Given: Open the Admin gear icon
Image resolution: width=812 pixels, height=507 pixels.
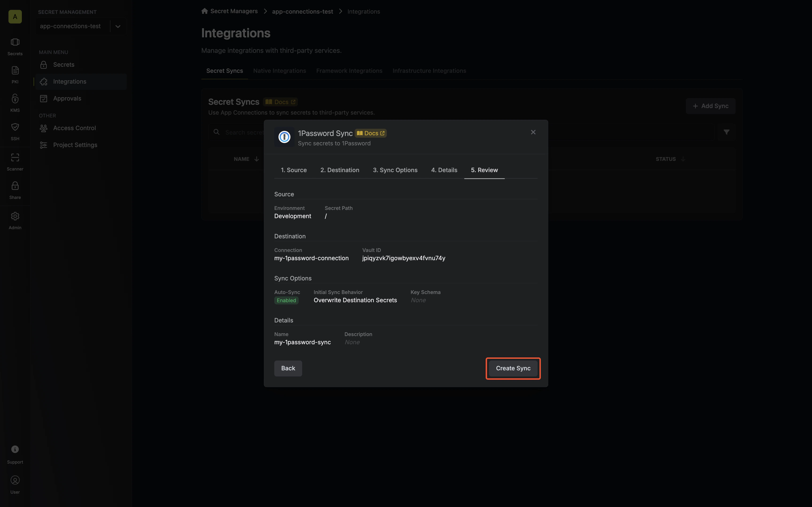Looking at the screenshot, I should (x=15, y=216).
